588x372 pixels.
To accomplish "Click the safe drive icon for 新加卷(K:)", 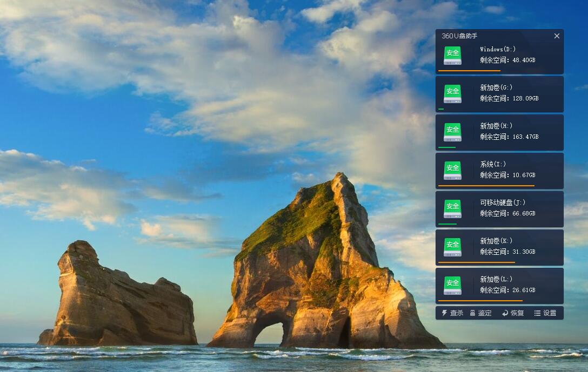I will click(x=453, y=247).
